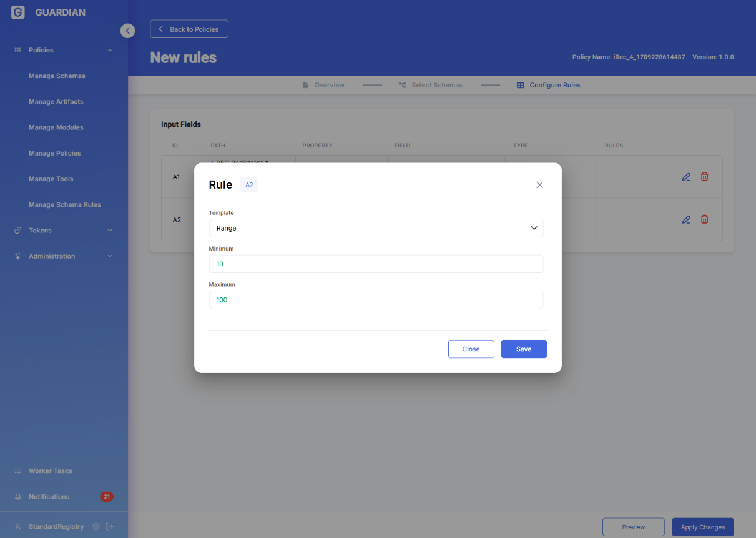Collapse the sidebar with the arrow button
Screen dimensions: 756x538
coord(127,31)
